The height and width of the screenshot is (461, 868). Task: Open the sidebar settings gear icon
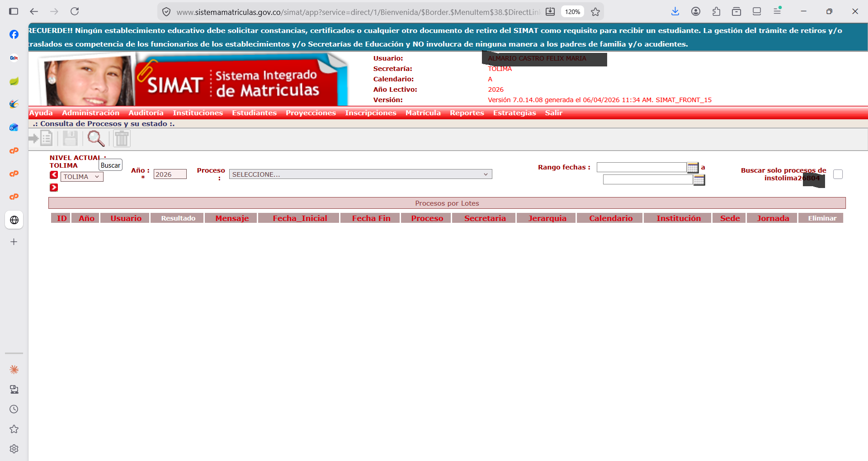click(14, 449)
